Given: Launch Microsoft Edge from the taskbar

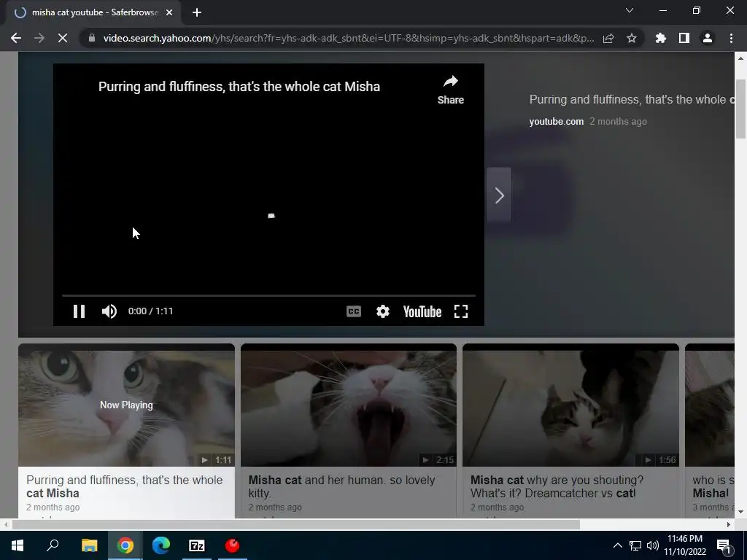Looking at the screenshot, I should (161, 545).
